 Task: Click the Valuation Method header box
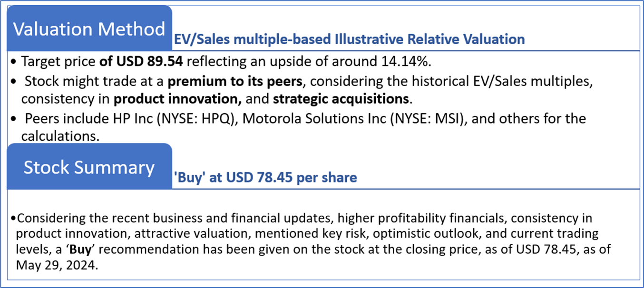89,29
